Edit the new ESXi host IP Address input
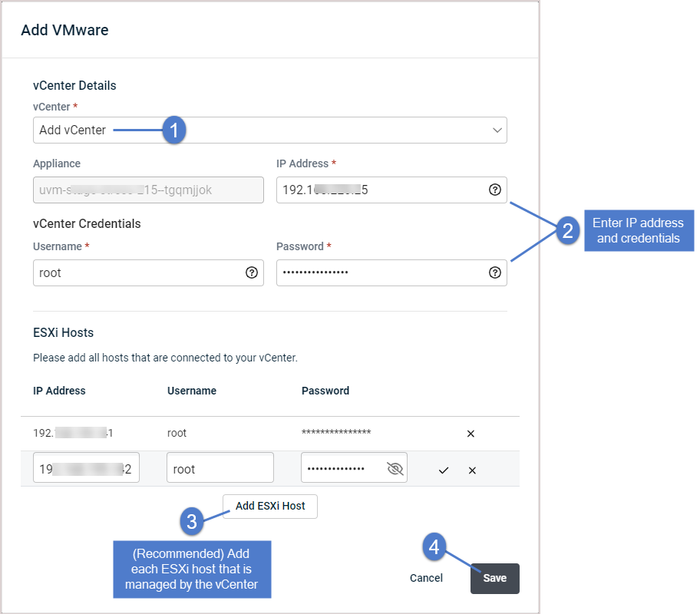 (86, 467)
